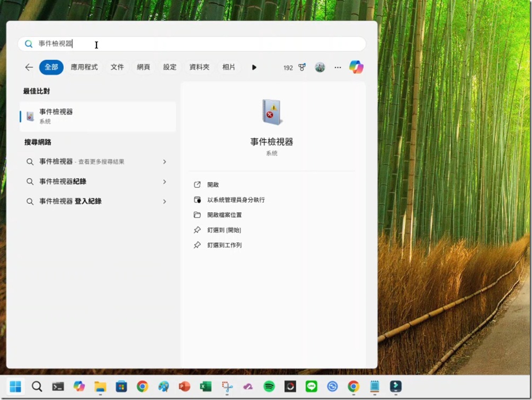
Task: Open Microsoft Store from the taskbar
Action: coord(121,386)
